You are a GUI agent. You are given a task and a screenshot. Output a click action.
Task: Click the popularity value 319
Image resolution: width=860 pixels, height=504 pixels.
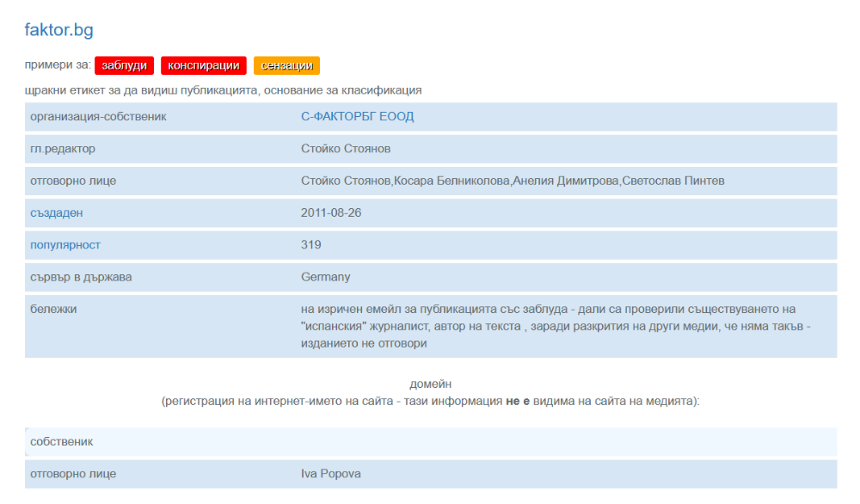coord(311,245)
